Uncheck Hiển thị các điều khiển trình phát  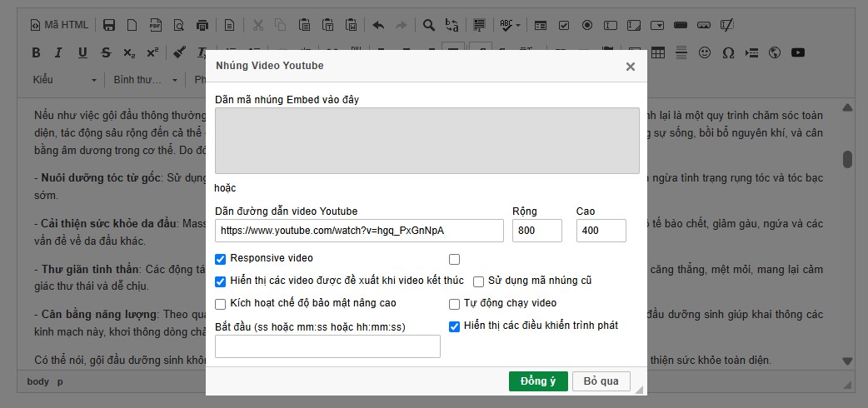tap(455, 326)
